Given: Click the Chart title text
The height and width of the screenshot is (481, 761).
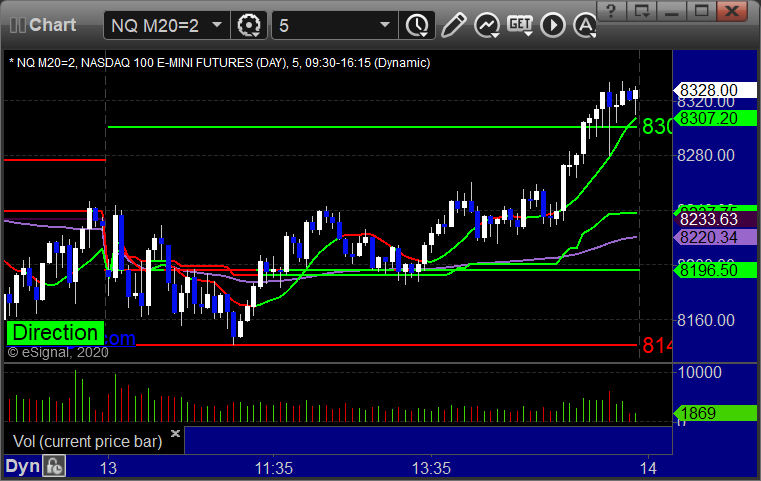Looking at the screenshot, I should point(52,25).
